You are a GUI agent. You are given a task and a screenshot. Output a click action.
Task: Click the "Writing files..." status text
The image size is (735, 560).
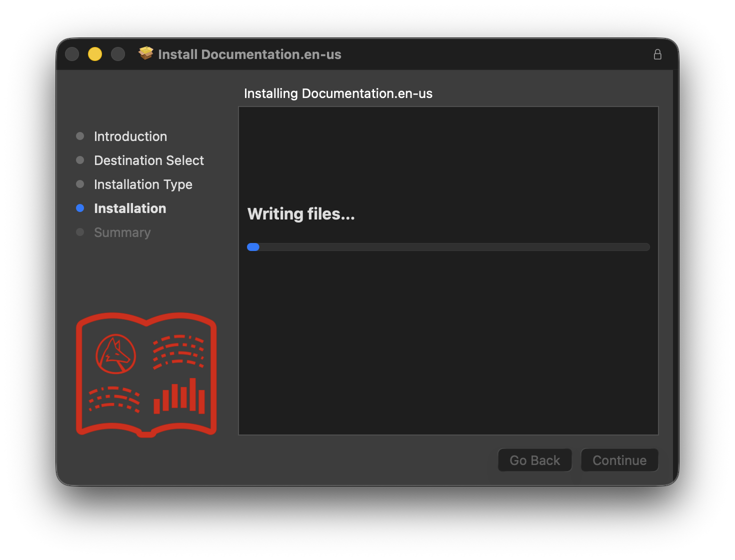[x=301, y=214]
